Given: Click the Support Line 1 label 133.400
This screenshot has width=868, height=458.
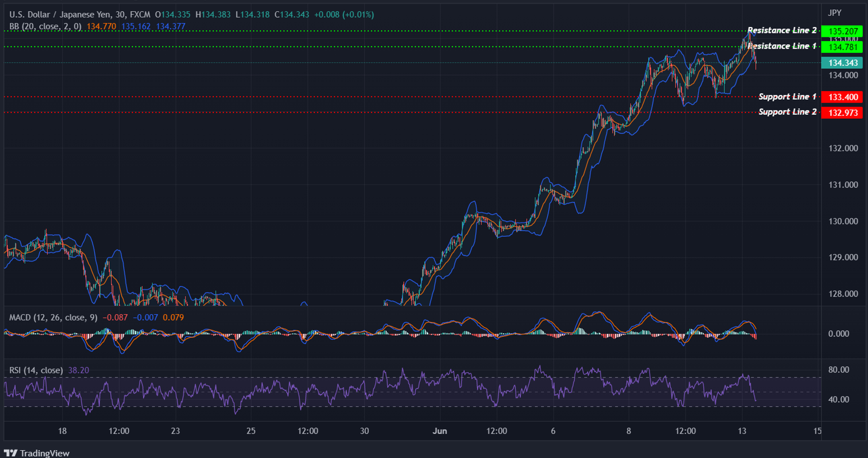Looking at the screenshot, I should 842,97.
